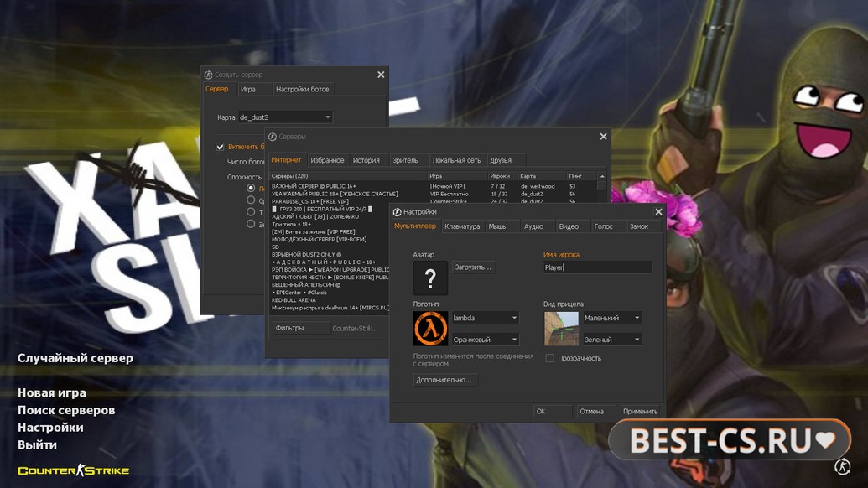Close the Создать сервер window
This screenshot has height=488, width=868.
[381, 75]
